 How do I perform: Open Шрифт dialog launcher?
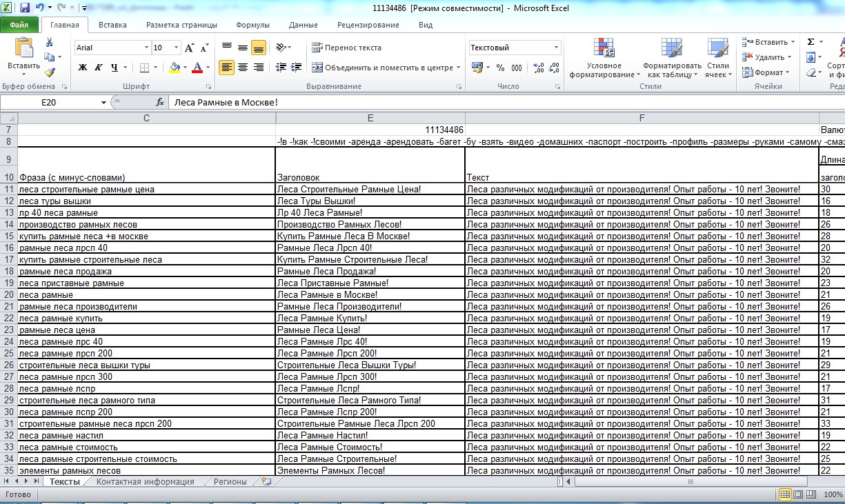point(209,87)
